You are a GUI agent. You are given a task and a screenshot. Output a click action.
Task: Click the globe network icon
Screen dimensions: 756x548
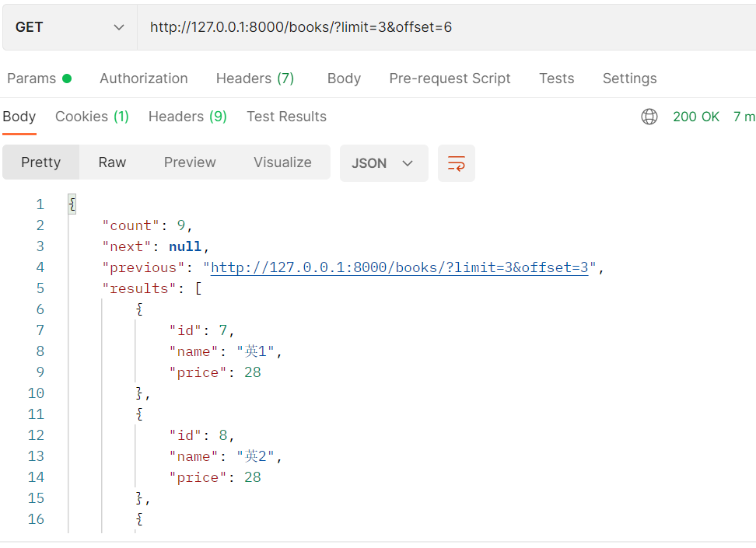pyautogui.click(x=649, y=117)
